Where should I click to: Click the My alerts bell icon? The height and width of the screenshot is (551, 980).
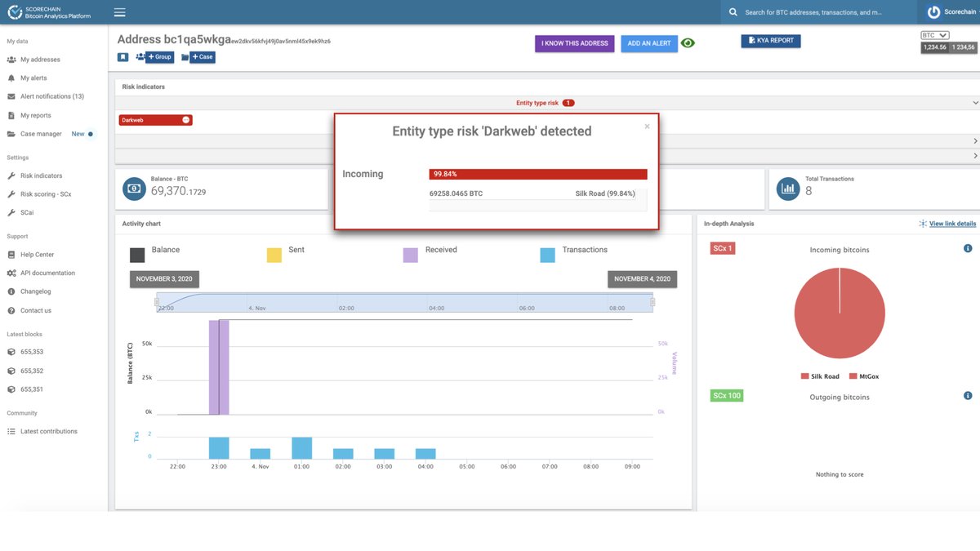[11, 78]
